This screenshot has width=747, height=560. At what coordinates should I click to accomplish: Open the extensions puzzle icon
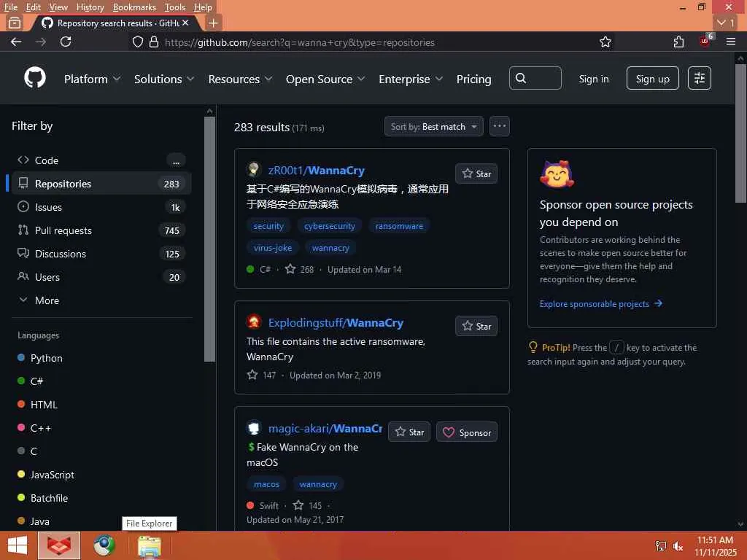679,42
